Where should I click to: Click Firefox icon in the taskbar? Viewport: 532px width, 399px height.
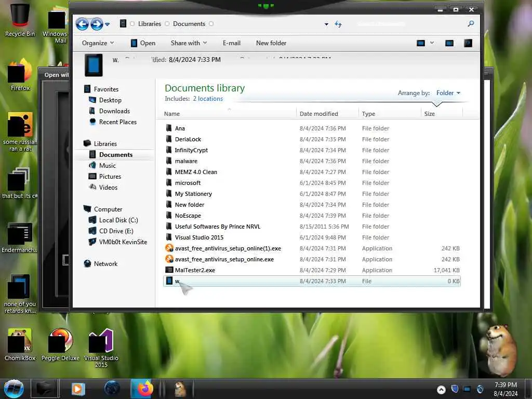pos(145,389)
